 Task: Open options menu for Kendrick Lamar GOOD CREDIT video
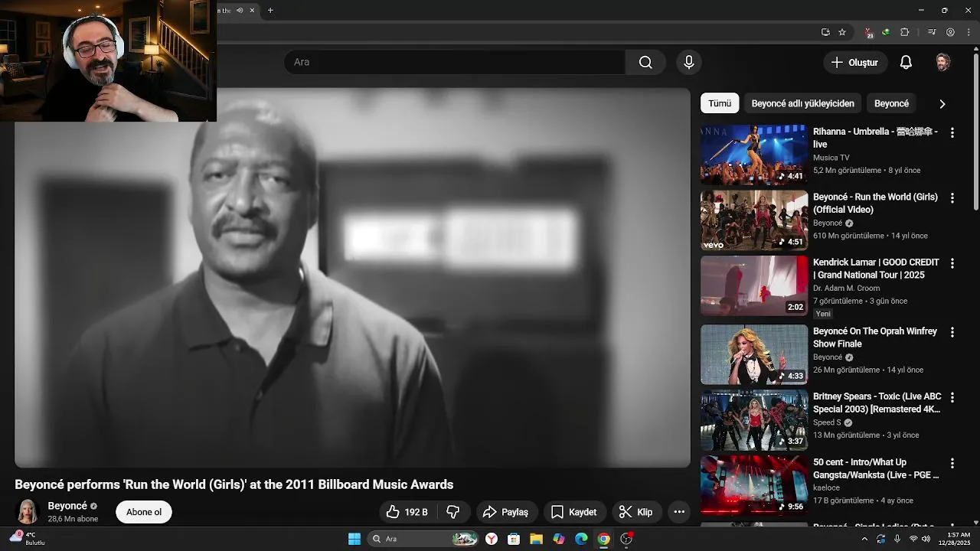click(952, 263)
